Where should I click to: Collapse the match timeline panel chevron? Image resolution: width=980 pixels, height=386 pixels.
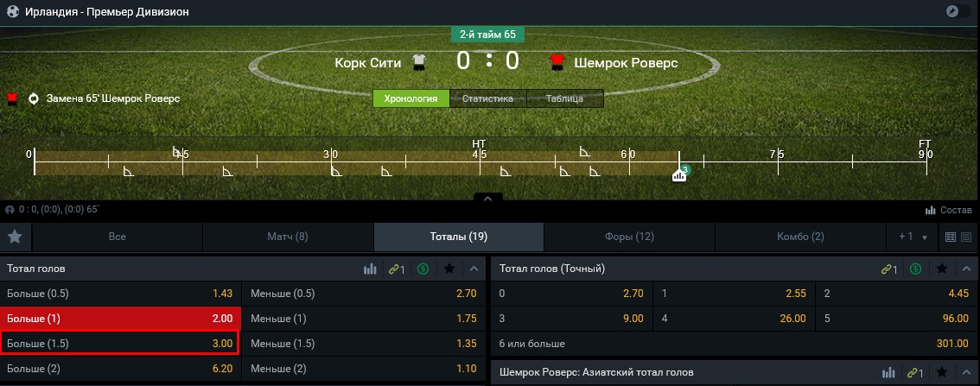[x=487, y=199]
